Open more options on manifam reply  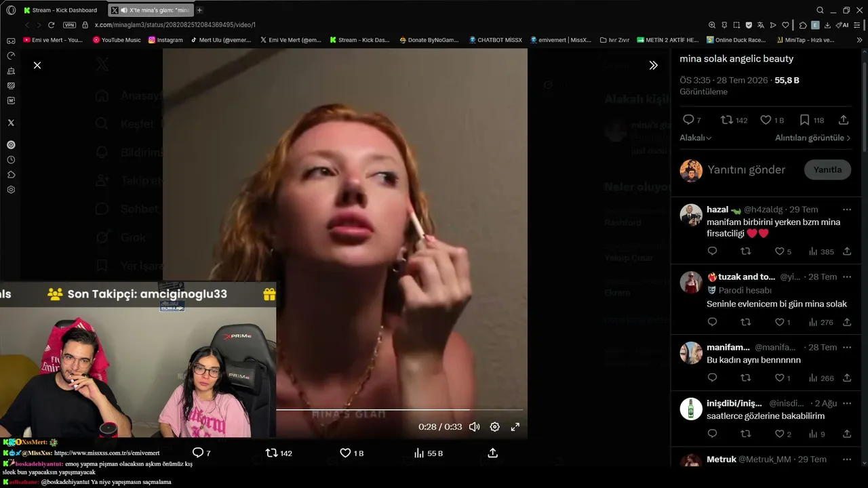point(846,347)
